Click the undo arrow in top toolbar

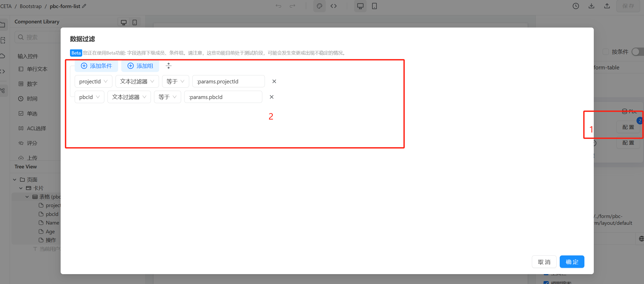pos(278,6)
